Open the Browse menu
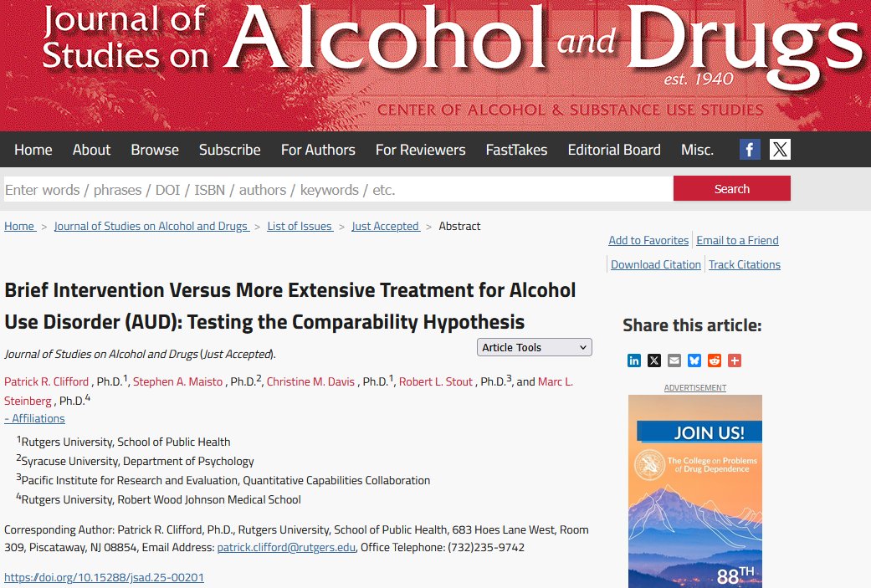Image resolution: width=871 pixels, height=588 pixels. click(x=155, y=150)
